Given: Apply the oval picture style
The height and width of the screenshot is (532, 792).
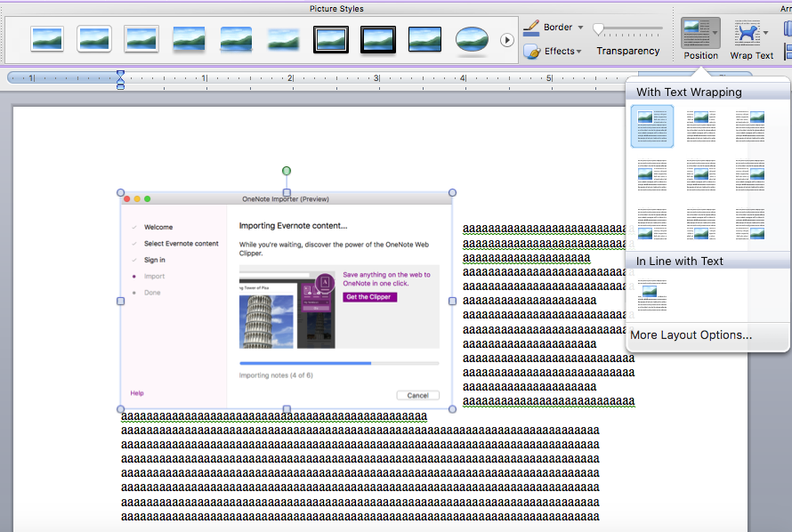Looking at the screenshot, I should [x=472, y=39].
